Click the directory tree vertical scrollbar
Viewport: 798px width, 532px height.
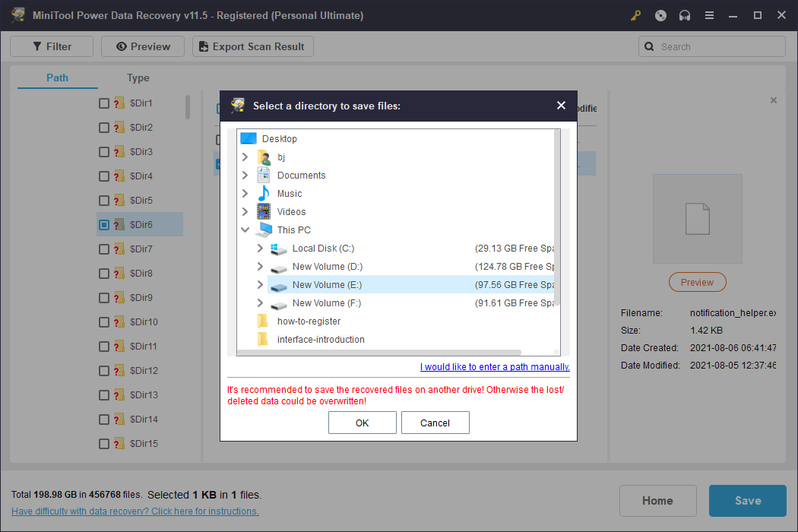[557, 218]
